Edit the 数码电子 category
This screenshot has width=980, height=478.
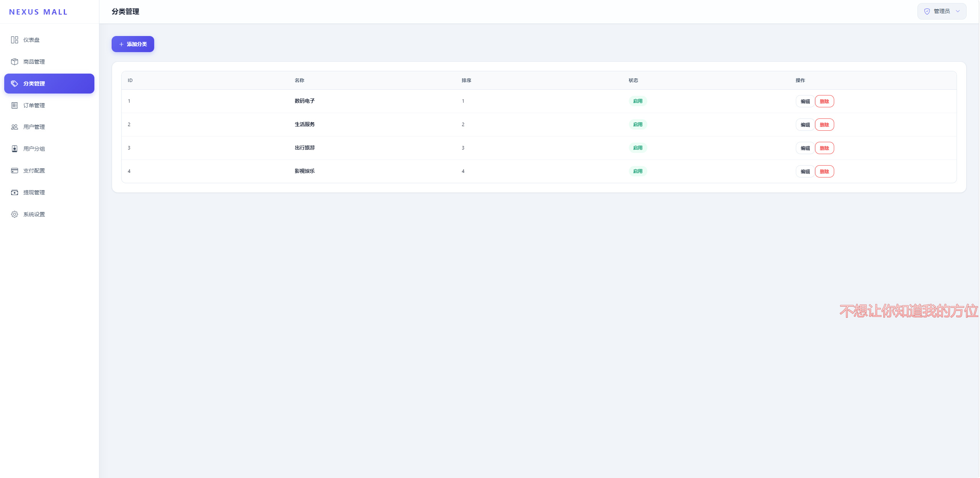tap(805, 102)
